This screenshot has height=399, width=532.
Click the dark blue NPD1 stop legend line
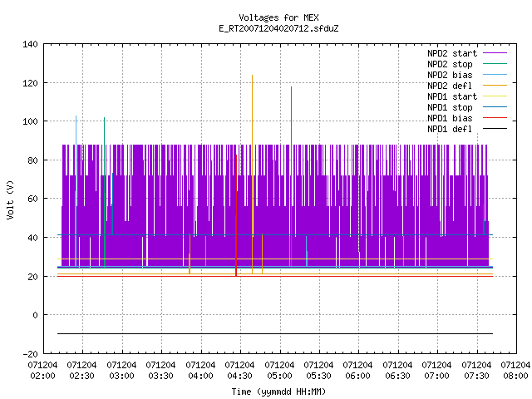(x=495, y=107)
